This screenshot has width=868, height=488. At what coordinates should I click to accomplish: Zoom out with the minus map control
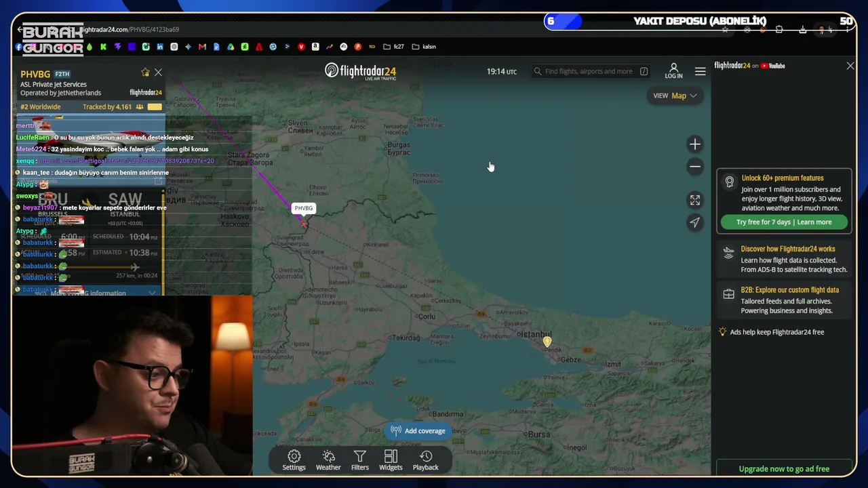[x=695, y=167]
